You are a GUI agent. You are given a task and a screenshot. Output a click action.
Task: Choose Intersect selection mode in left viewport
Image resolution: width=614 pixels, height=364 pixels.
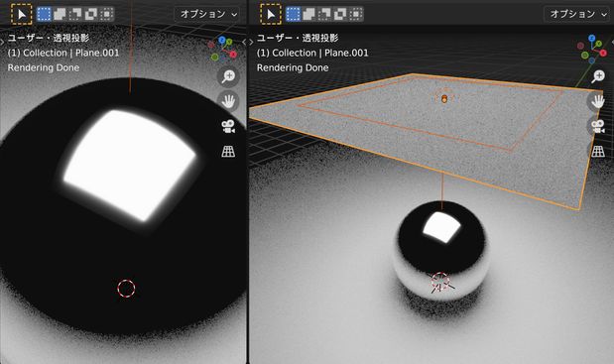pos(106,14)
